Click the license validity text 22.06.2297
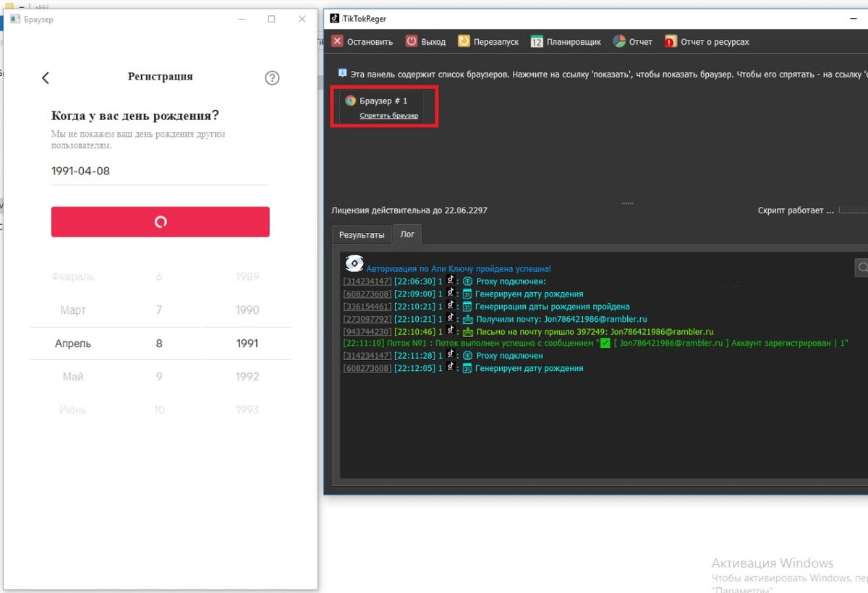The height and width of the screenshot is (593, 868). click(x=409, y=210)
